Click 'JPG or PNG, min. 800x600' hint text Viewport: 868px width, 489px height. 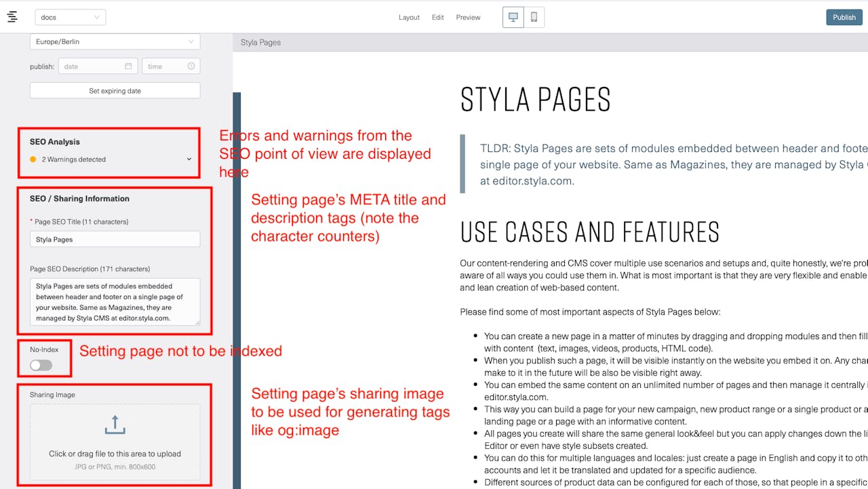pos(115,467)
